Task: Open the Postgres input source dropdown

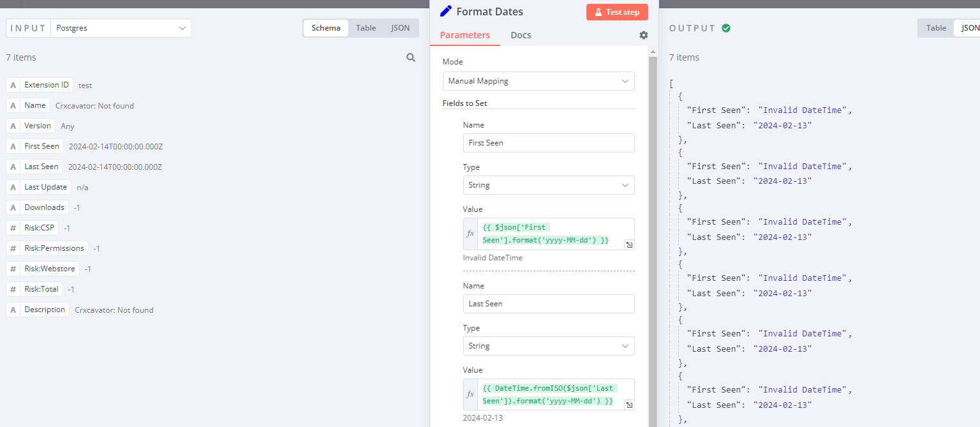Action: 121,28
